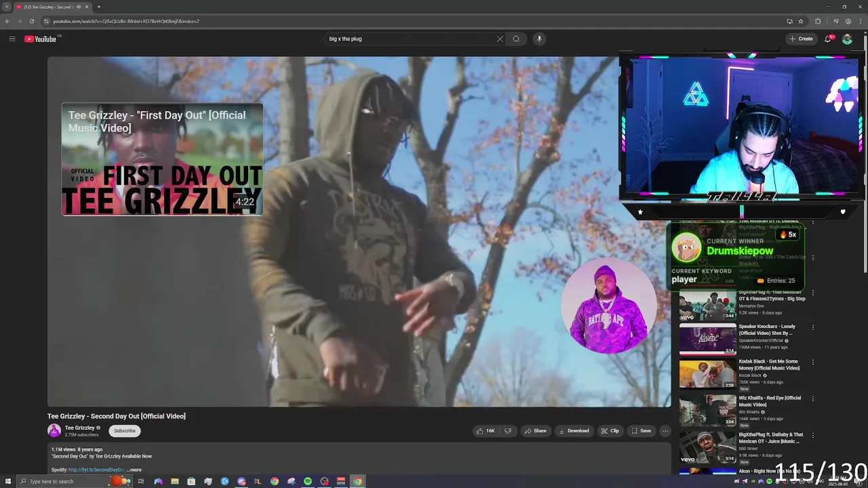Viewport: 868px width, 488px height.
Task: Open options for BigXthaPlug Juice video
Action: [813, 435]
